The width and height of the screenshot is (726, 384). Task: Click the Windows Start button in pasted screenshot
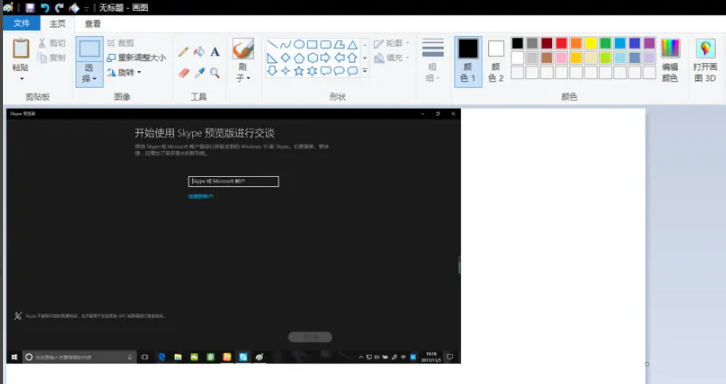pyautogui.click(x=14, y=357)
